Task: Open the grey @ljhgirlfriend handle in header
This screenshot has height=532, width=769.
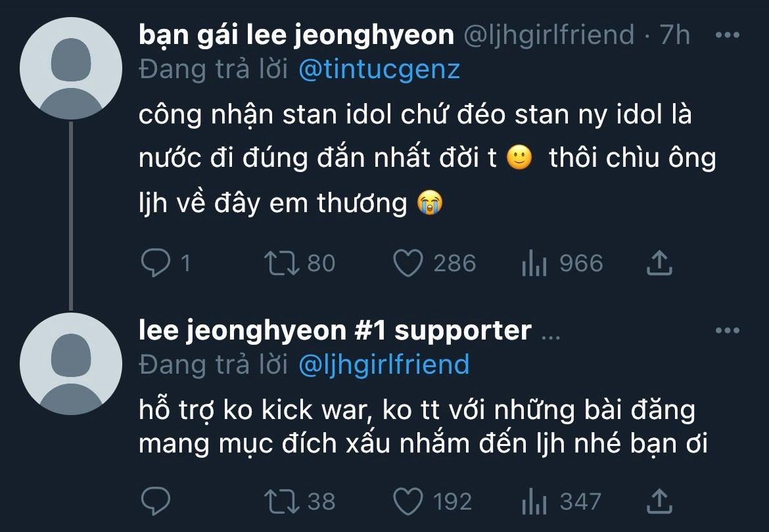Action: tap(549, 35)
